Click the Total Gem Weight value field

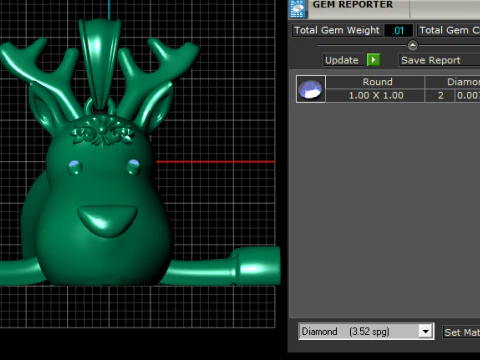pos(398,30)
